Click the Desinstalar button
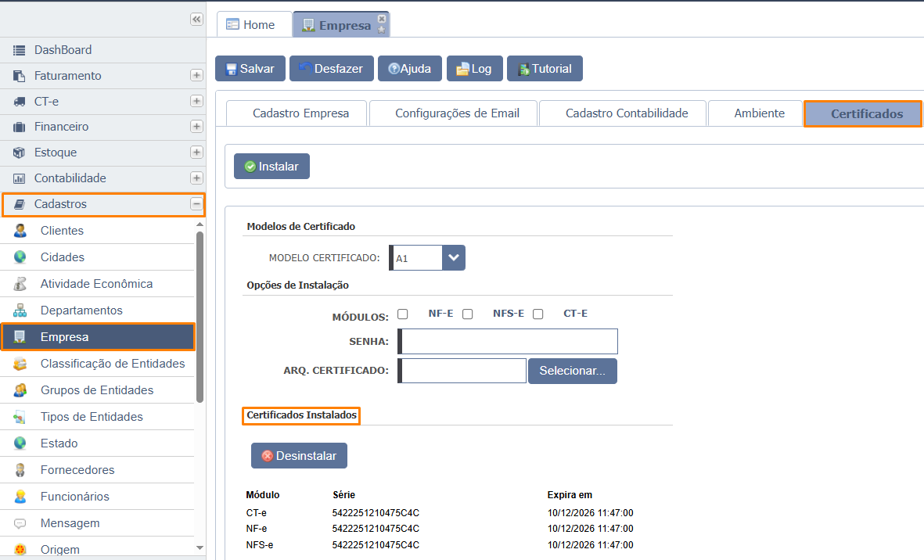This screenshot has height=560, width=924. coord(300,456)
